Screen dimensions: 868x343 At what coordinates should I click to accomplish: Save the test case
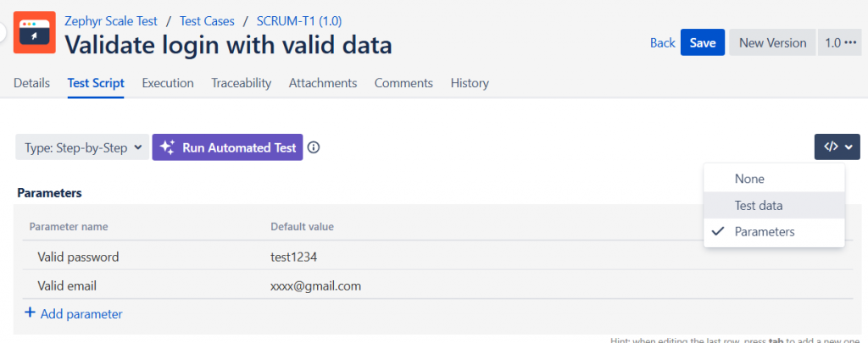703,42
